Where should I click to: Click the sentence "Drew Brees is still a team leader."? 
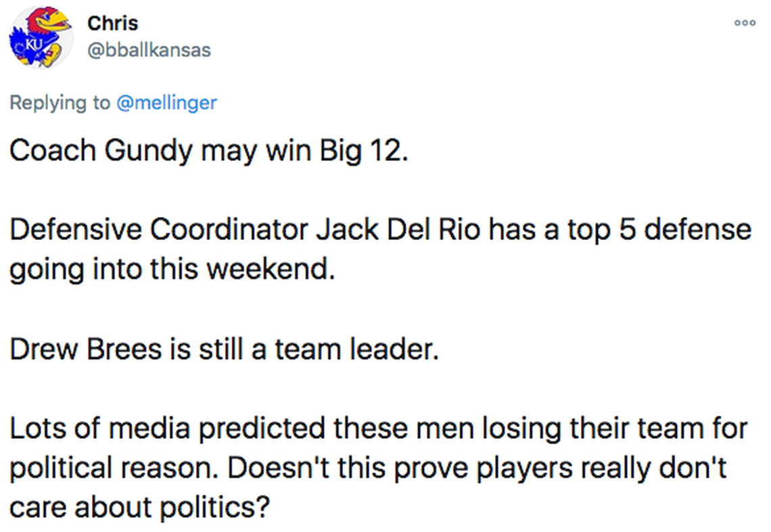click(224, 350)
